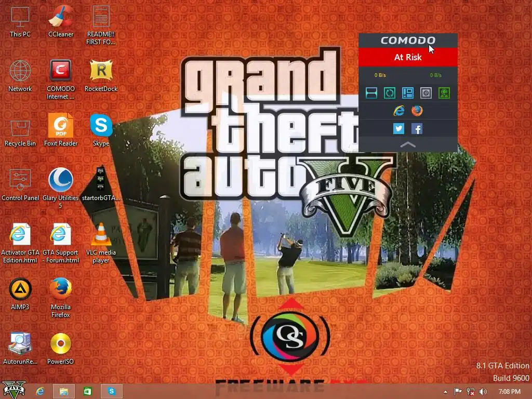Open Store app from taskbar
The height and width of the screenshot is (399, 532).
point(87,392)
